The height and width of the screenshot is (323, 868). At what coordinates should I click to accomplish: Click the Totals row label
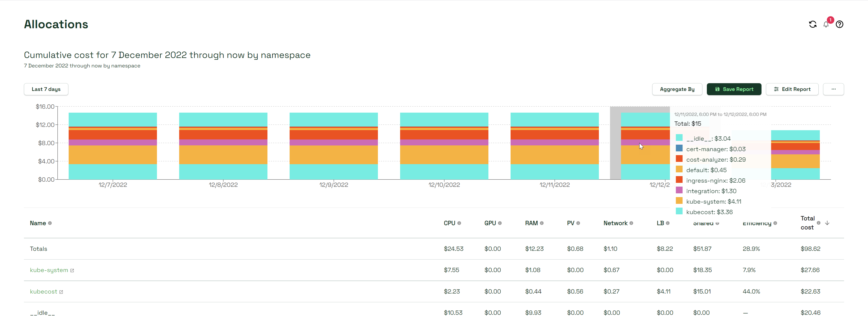38,249
